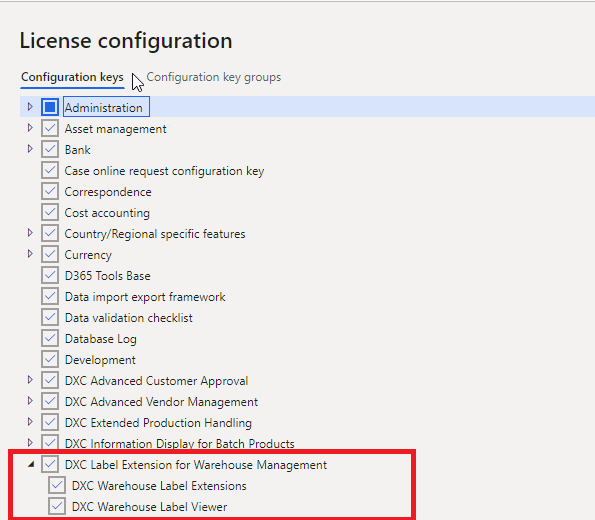Screen dimensions: 595x520
Task: Select DXC Advanced Customer Approval label
Action: coord(156,381)
